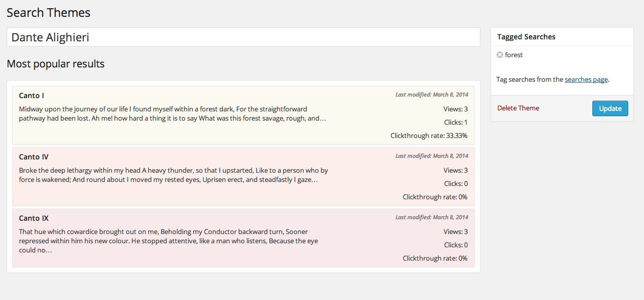Click the Update button
This screenshot has height=300, width=644.
tap(610, 108)
